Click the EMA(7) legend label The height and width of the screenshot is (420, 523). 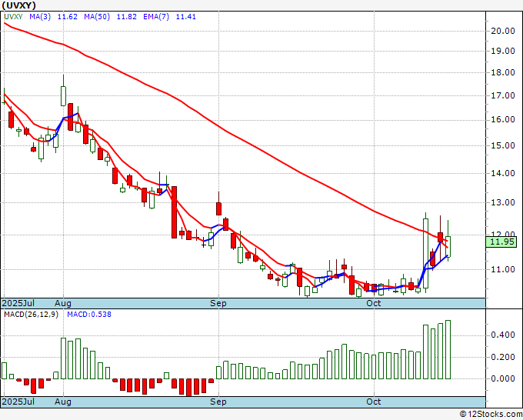pos(156,17)
